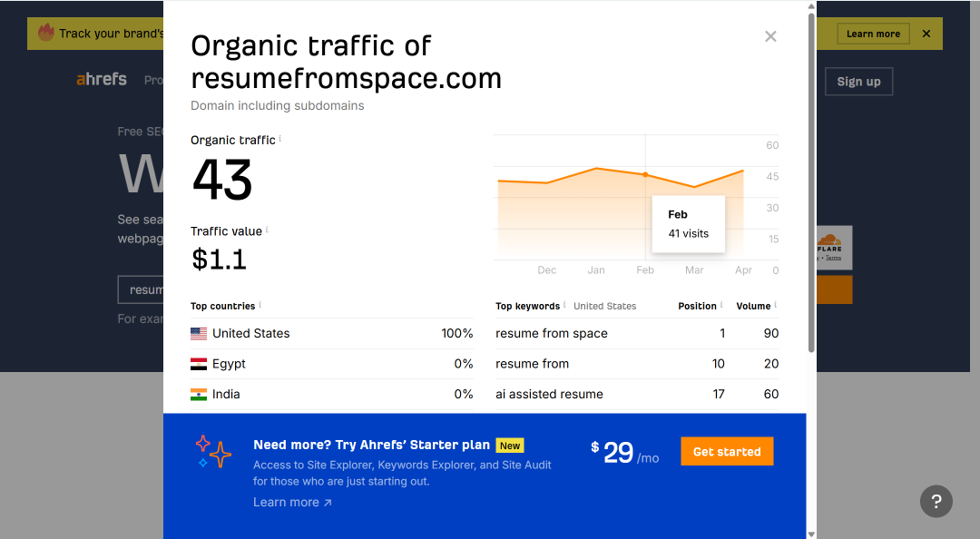This screenshot has width=980, height=539.
Task: Click the domain input field behind modal
Action: (141, 289)
